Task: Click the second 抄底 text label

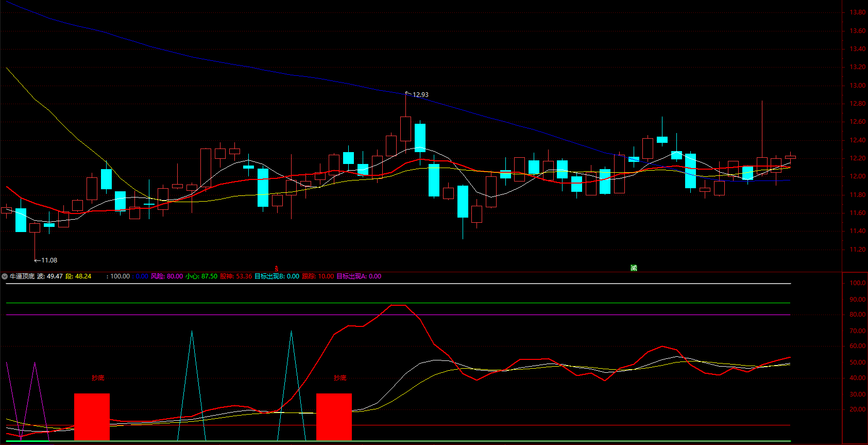Action: coord(340,378)
